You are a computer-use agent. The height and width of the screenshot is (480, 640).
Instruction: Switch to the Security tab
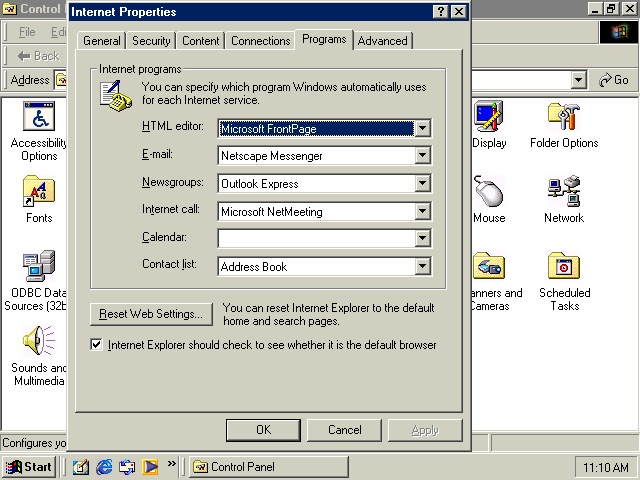point(151,41)
